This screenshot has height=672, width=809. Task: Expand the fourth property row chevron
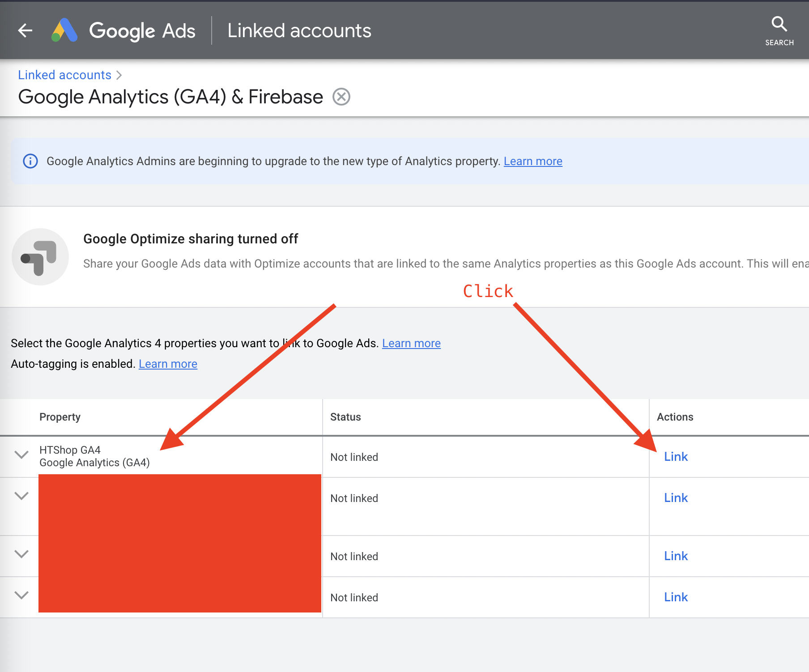point(21,595)
